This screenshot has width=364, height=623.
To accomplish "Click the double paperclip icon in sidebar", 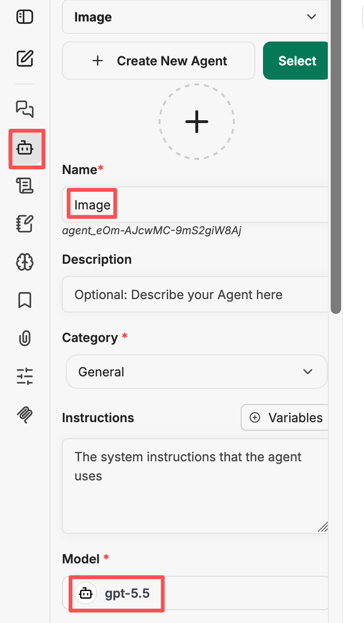I will click(x=25, y=415).
